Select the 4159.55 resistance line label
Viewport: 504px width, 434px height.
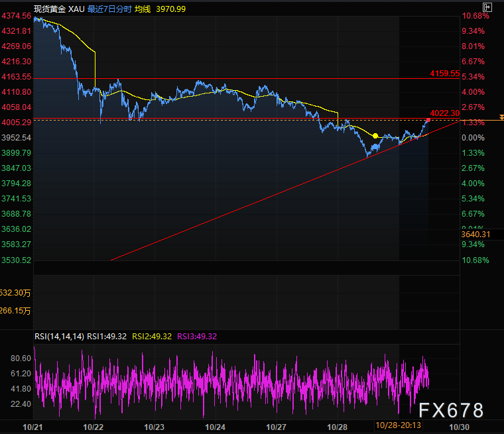[444, 73]
